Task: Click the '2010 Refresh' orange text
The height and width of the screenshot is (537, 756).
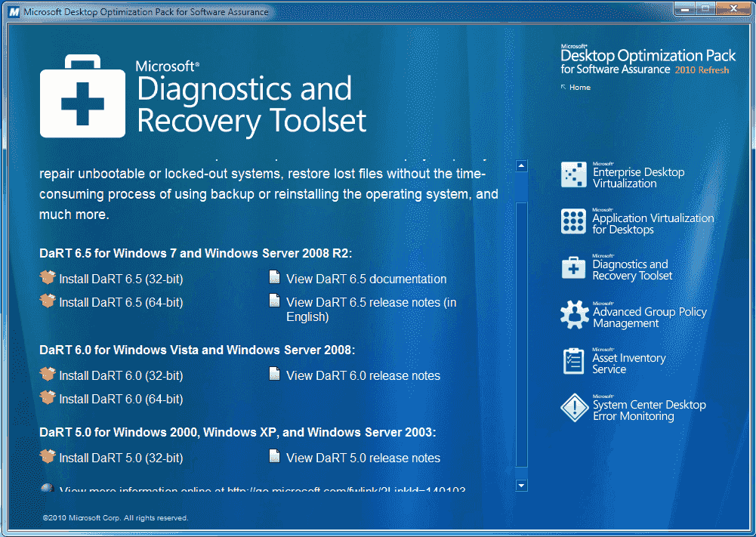Action: coord(702,70)
